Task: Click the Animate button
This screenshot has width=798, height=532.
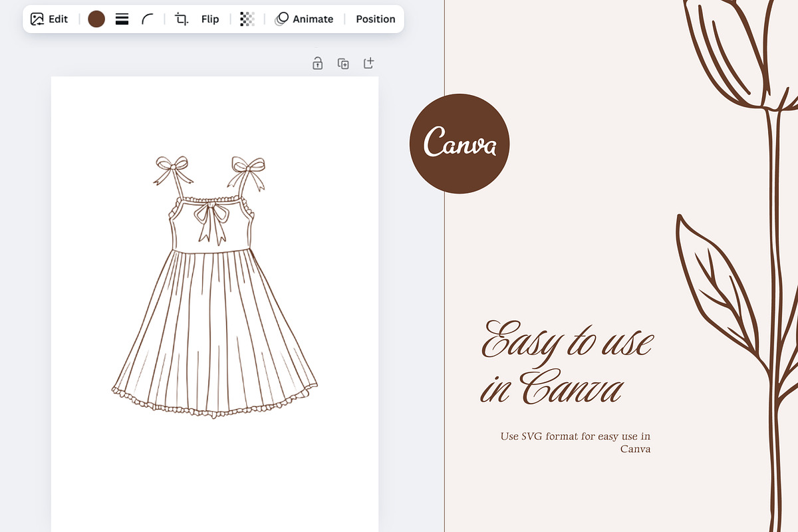Action: (305, 19)
